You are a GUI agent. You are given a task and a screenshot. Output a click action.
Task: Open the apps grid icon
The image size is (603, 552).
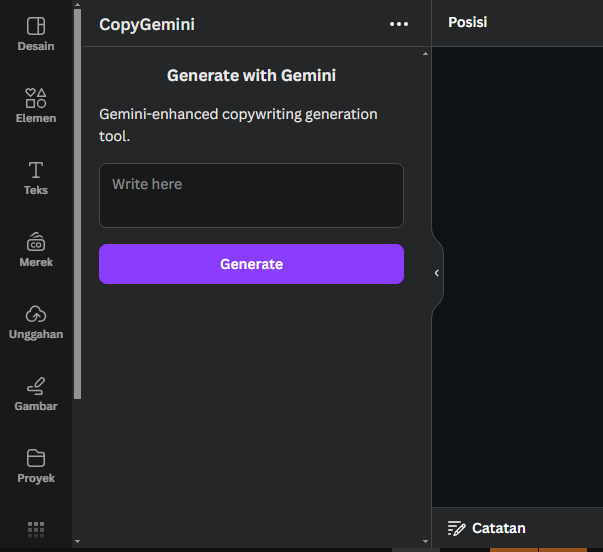pyautogui.click(x=36, y=529)
